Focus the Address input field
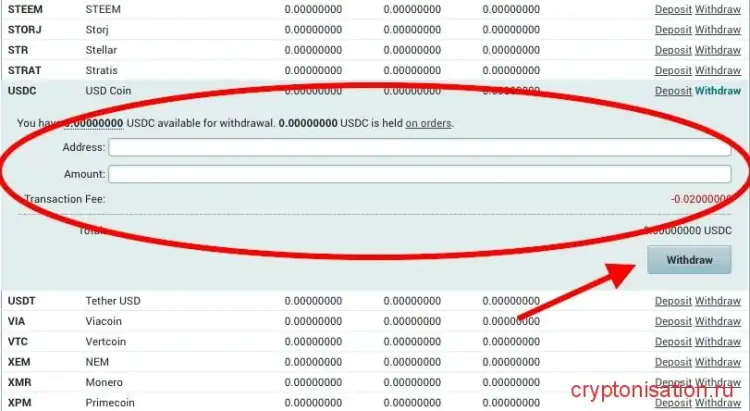Screen dimensions: 750x411 point(419,147)
